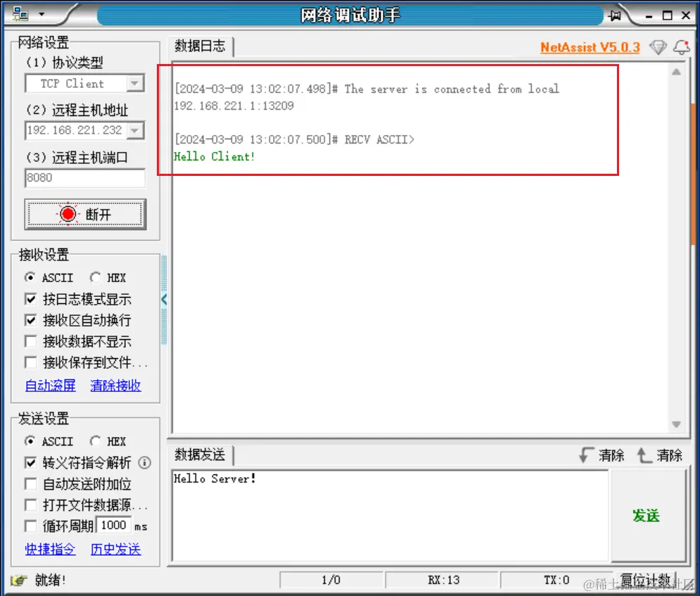Close the NetAssist window
This screenshot has height=596, width=700.
click(x=686, y=15)
